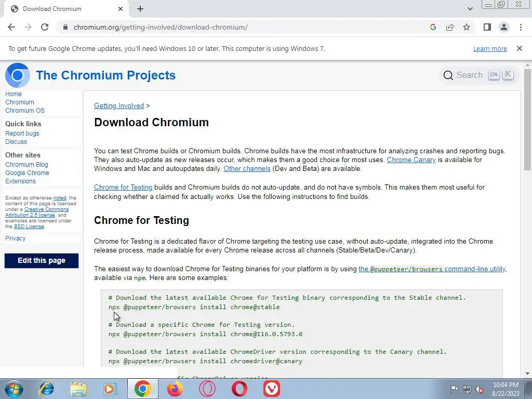The image size is (532, 399).
Task: Reload the page with the refresh icon
Action: click(x=45, y=27)
